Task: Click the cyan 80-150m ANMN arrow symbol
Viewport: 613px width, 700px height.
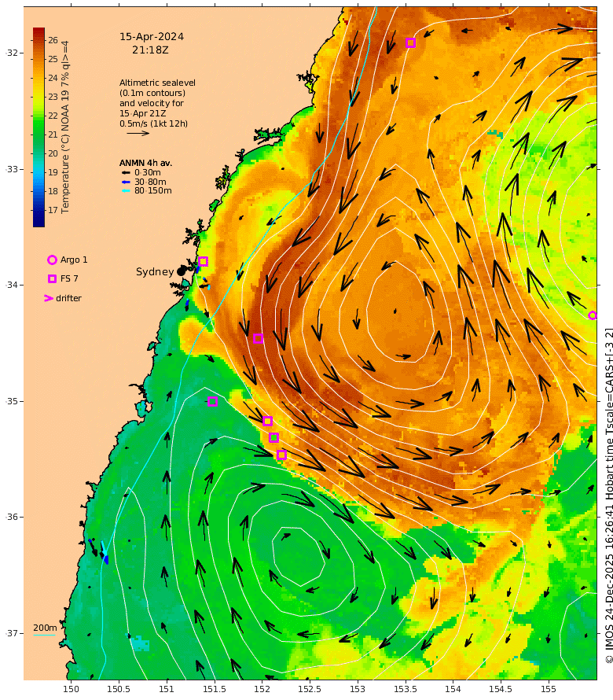Action: click(127, 190)
